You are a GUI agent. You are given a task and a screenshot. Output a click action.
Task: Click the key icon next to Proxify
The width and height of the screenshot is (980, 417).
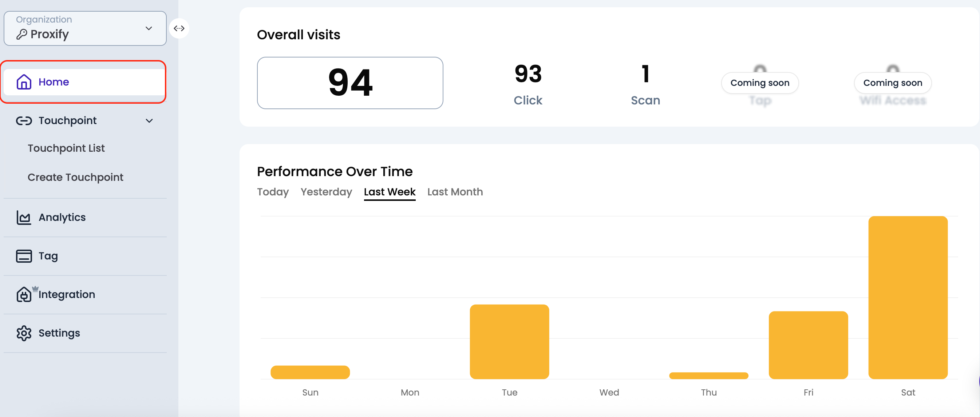pyautogui.click(x=23, y=34)
